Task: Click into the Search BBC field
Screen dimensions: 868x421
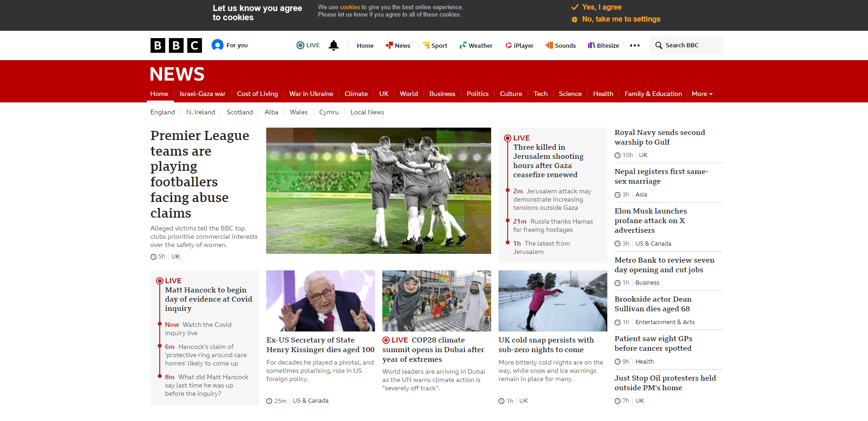Action: click(687, 45)
